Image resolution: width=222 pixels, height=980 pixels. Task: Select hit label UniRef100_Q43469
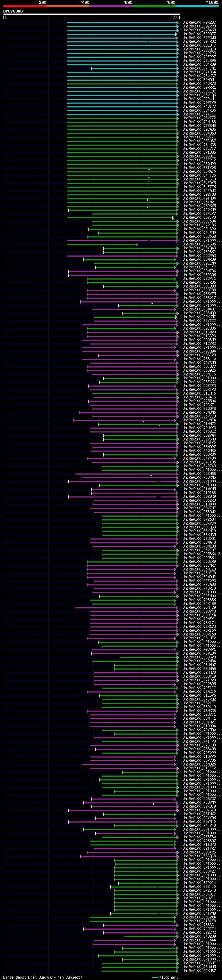click(199, 30)
